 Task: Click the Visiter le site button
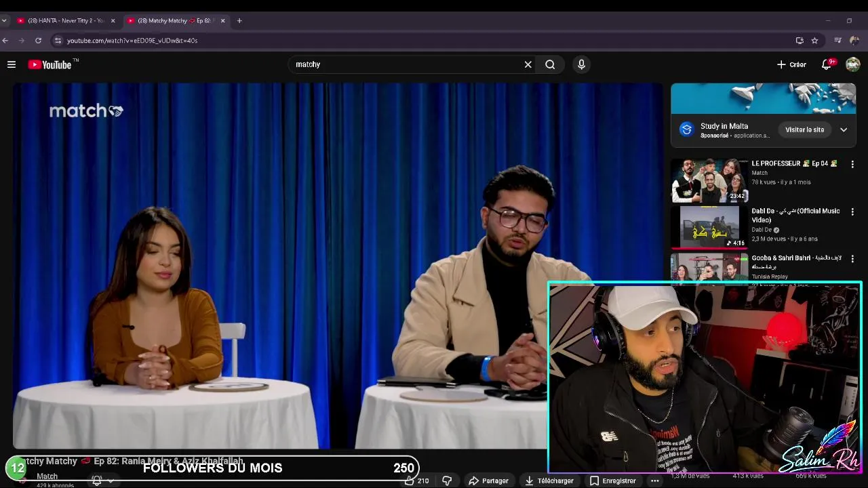tap(804, 129)
